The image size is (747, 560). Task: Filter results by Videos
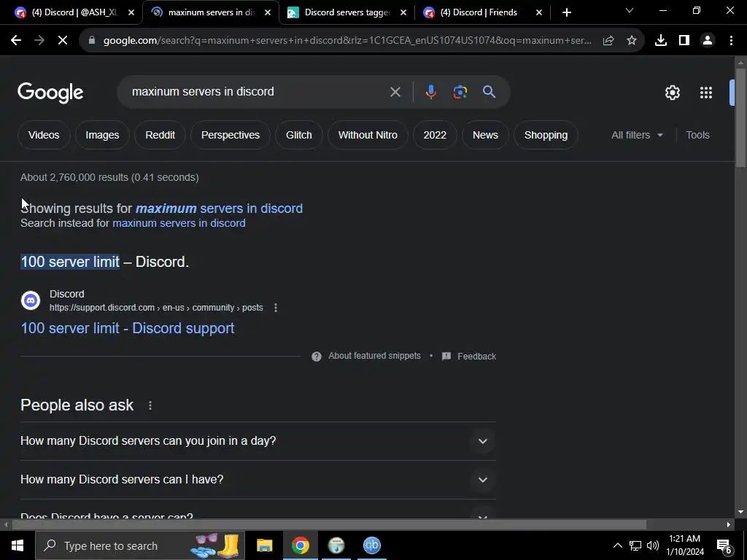click(44, 135)
